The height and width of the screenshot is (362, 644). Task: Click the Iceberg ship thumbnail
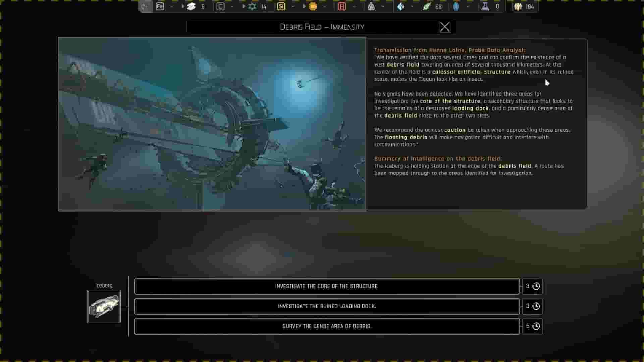point(104,306)
